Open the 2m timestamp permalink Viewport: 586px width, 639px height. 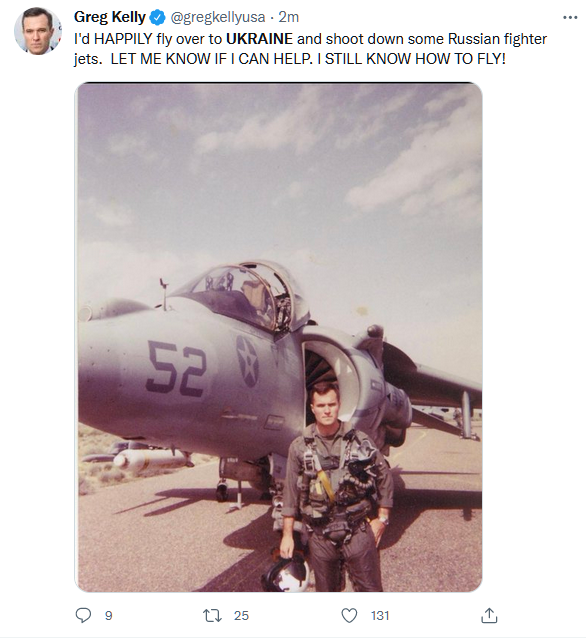pos(289,17)
